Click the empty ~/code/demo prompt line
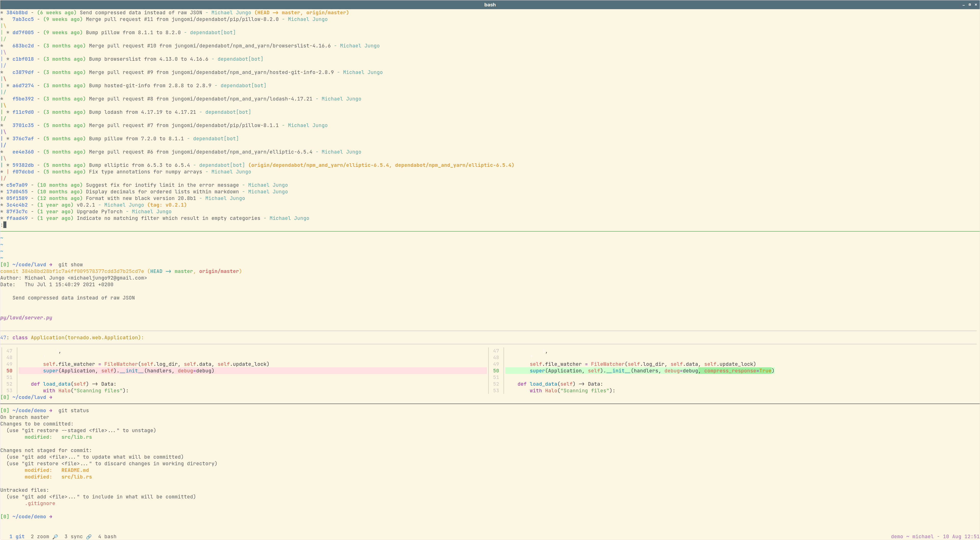This screenshot has width=980, height=540. (27, 517)
